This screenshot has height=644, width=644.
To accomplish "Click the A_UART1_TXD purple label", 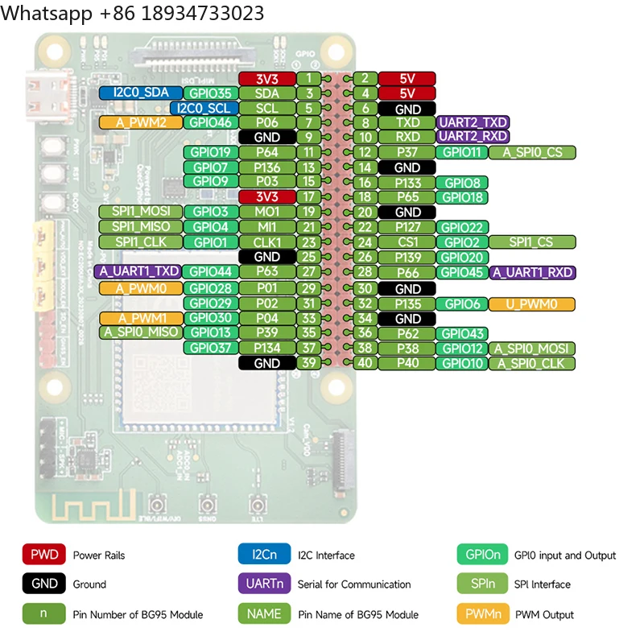I will (x=138, y=271).
